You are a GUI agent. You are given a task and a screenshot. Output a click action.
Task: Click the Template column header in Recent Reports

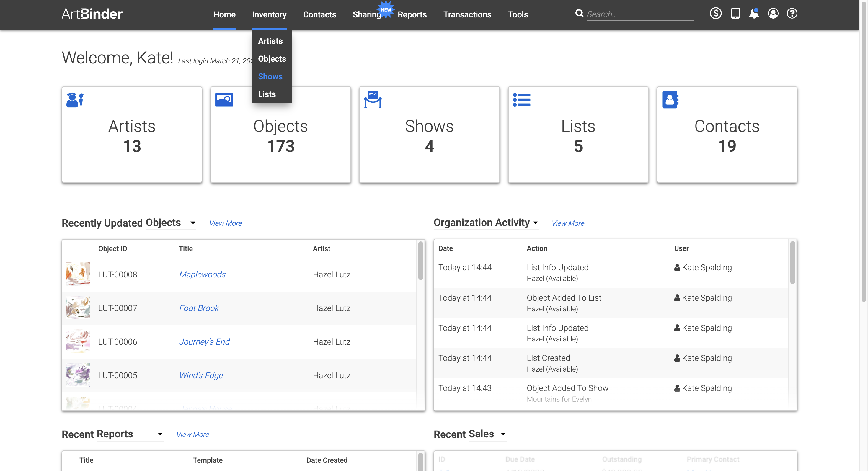point(208,460)
